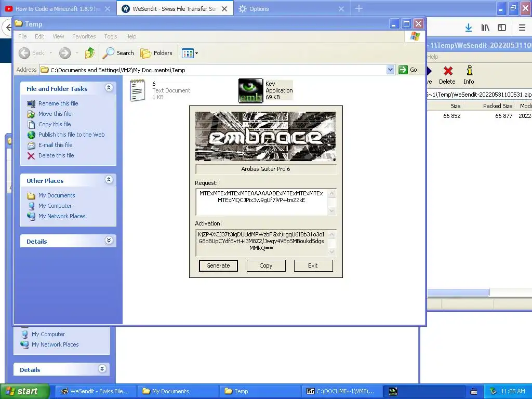
Task: Click the Forward arrow icon in Explorer toolbar
Action: (x=65, y=53)
